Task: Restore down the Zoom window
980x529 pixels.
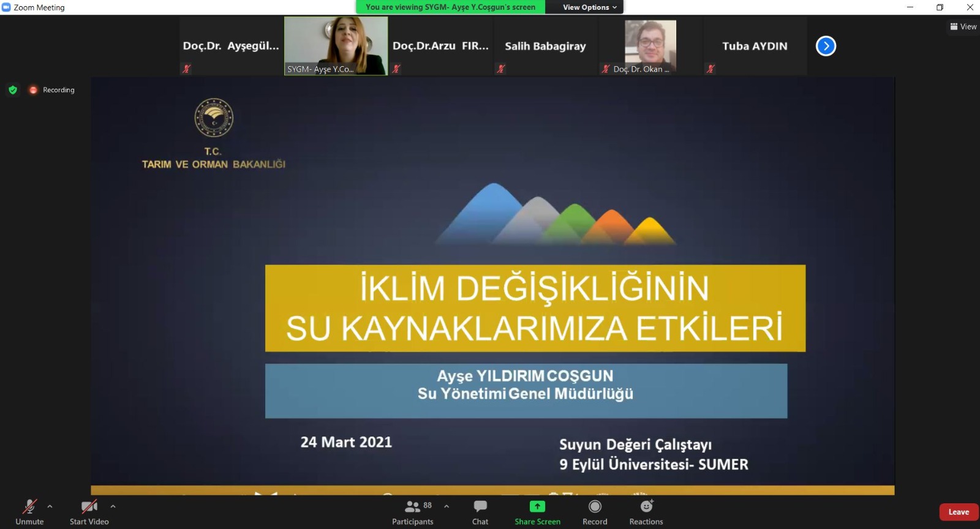Action: click(x=940, y=7)
